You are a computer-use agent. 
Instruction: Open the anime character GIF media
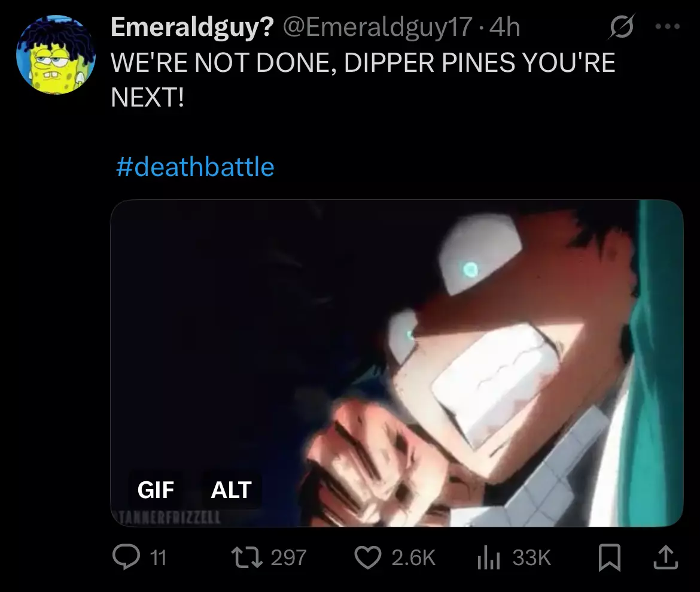397,363
